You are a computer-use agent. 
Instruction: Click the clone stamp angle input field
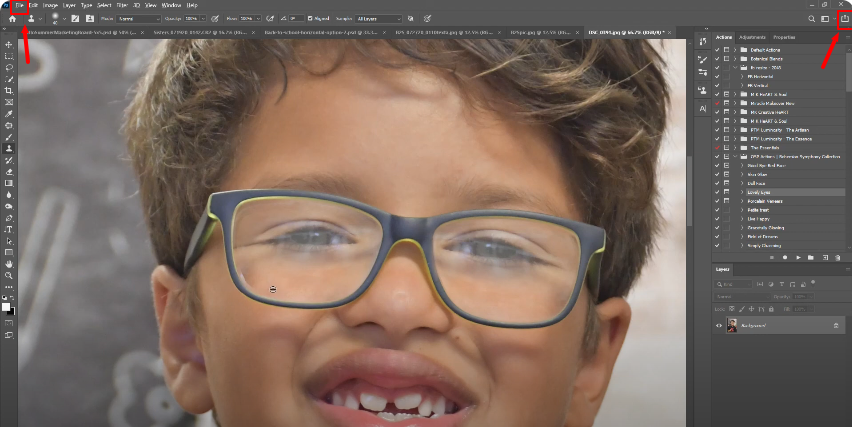click(296, 18)
